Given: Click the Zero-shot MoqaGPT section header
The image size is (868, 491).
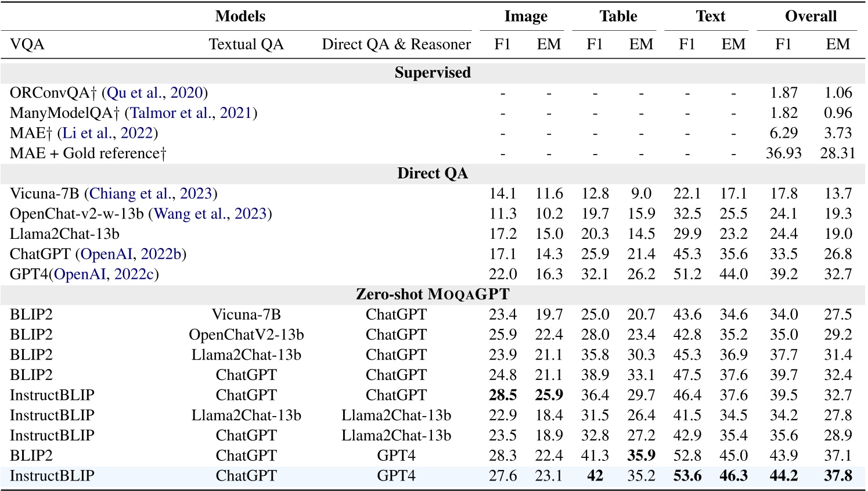Looking at the screenshot, I should 433,294.
